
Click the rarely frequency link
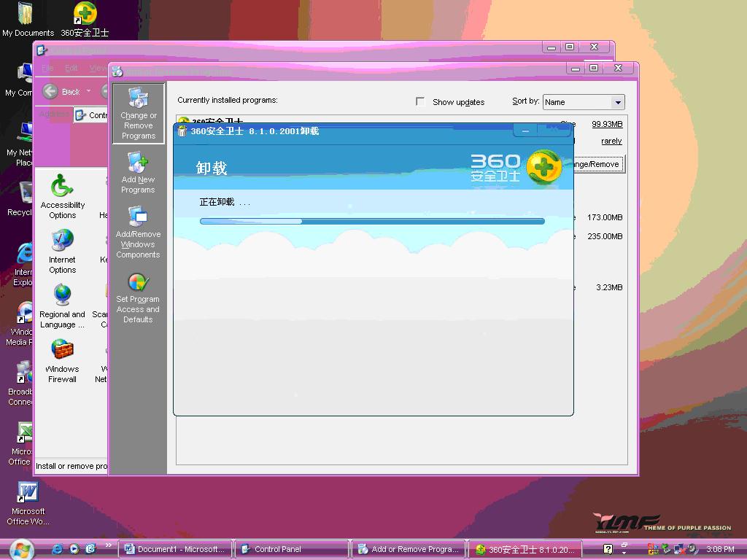(x=611, y=141)
